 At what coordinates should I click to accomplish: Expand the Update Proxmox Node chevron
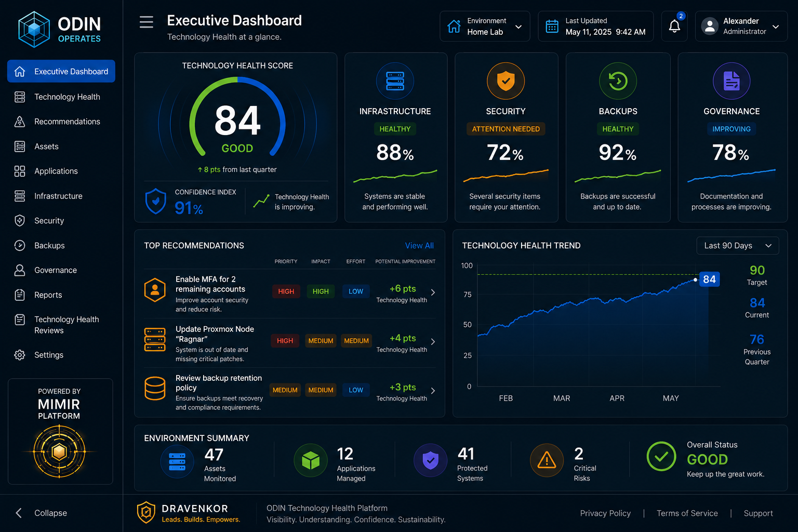(x=433, y=342)
